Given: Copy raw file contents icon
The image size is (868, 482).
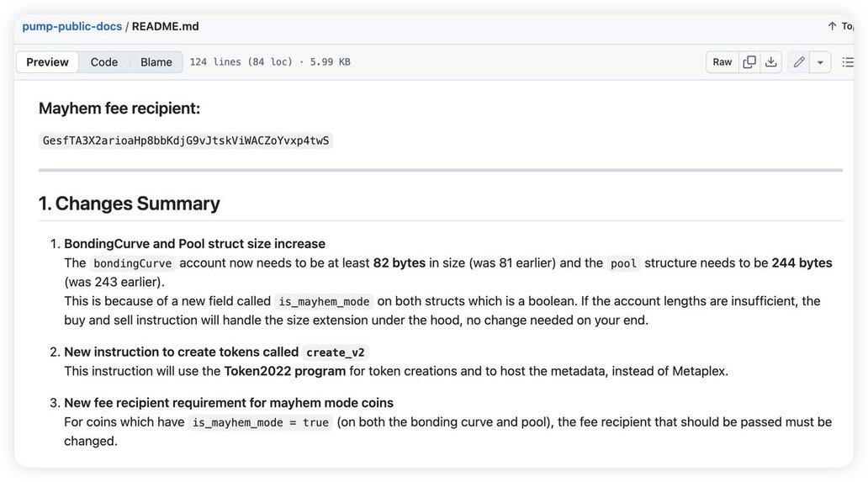Looking at the screenshot, I should (x=749, y=62).
